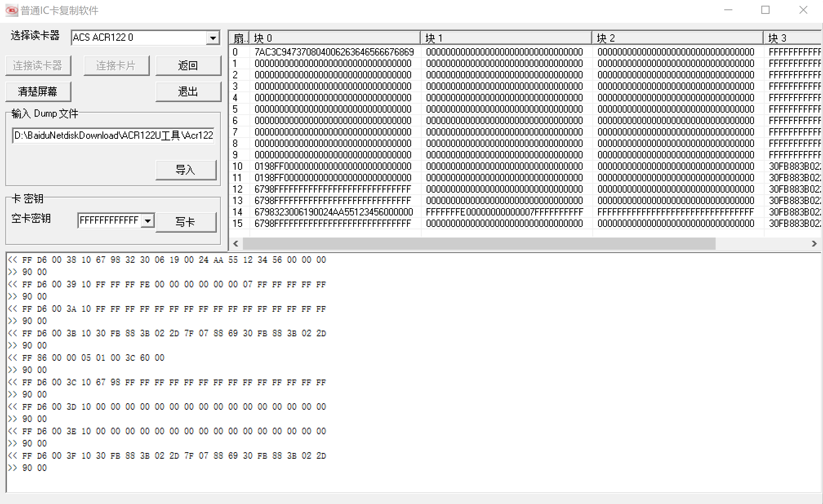Select sector 14 row in table

coord(238,212)
